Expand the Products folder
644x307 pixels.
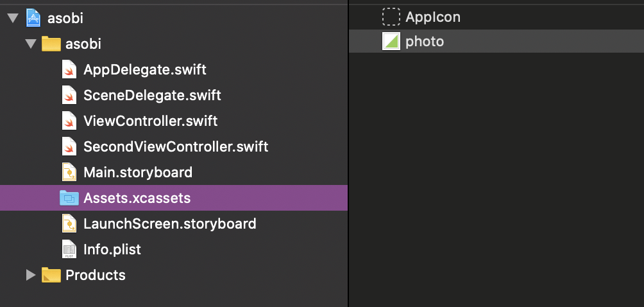coord(30,275)
